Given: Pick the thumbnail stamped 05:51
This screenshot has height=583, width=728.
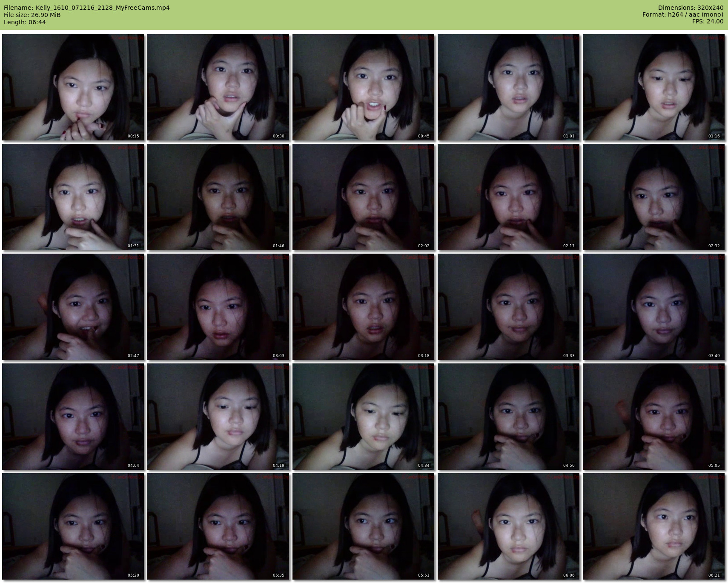Looking at the screenshot, I should pos(363,526).
